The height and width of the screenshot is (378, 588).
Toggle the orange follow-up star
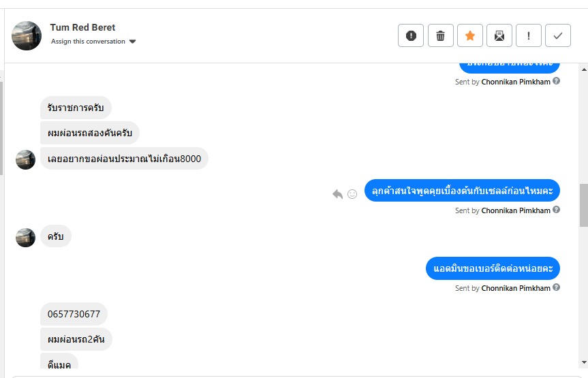(470, 35)
